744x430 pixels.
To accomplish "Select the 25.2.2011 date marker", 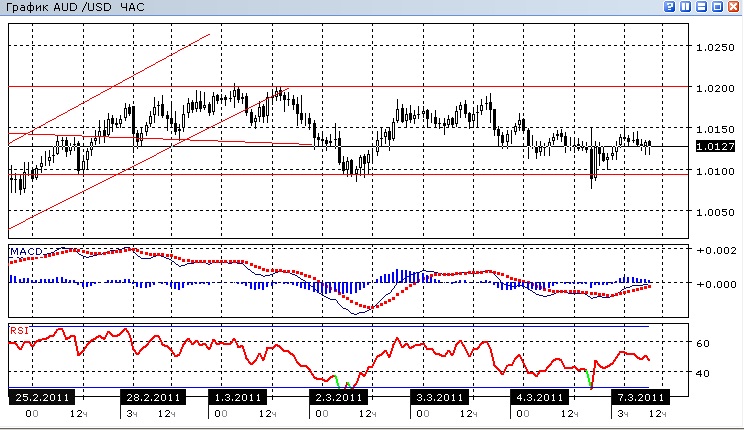I will (42, 397).
